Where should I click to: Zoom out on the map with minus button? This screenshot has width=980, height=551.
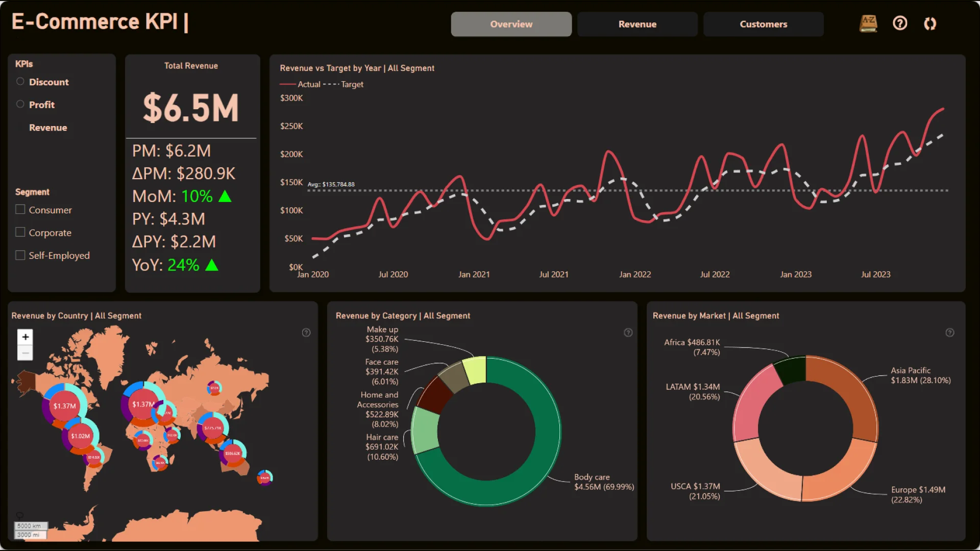pos(25,353)
